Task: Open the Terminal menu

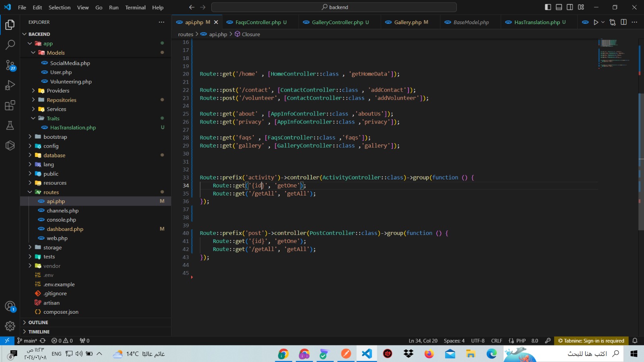Action: click(x=135, y=7)
